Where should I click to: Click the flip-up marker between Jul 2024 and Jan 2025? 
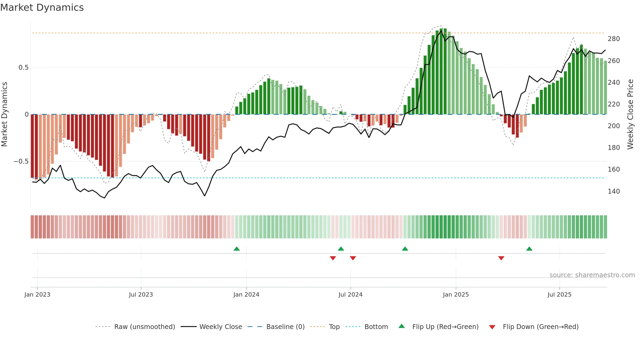coord(405,249)
